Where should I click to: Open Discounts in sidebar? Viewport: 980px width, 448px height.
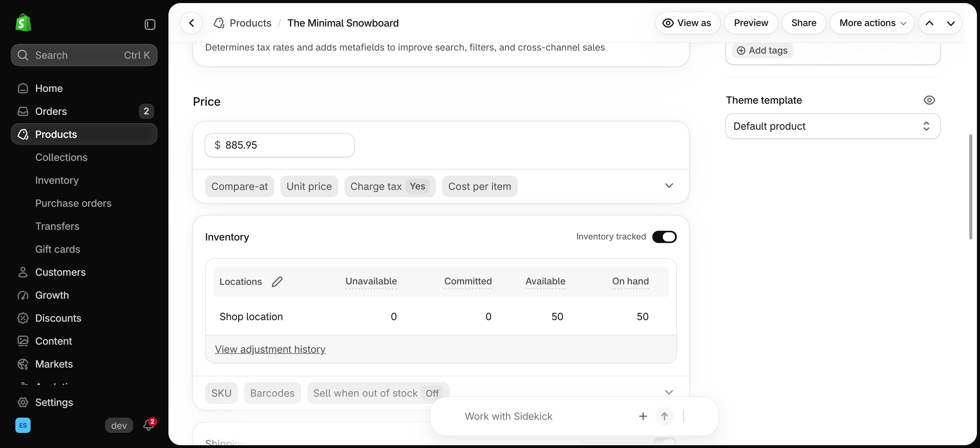coord(84,318)
